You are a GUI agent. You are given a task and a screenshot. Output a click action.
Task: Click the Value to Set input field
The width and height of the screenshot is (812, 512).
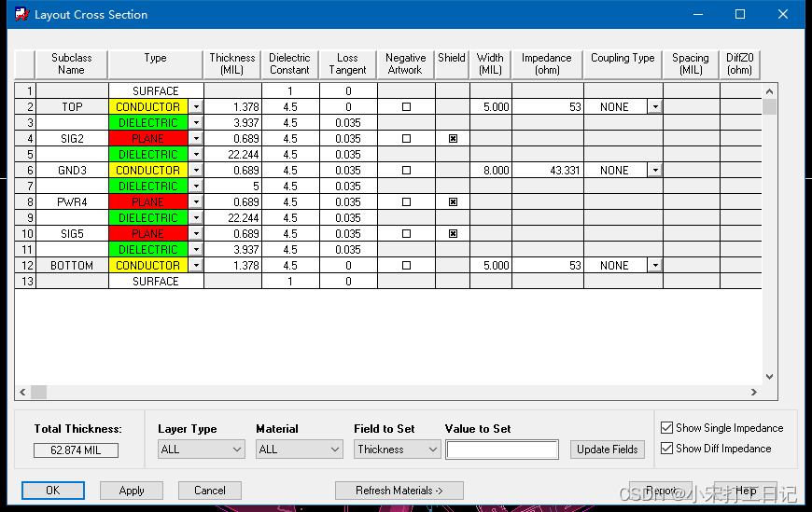[x=502, y=450]
